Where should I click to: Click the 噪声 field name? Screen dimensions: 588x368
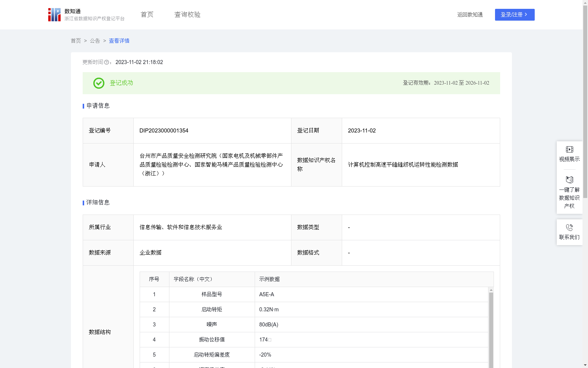coord(212,325)
